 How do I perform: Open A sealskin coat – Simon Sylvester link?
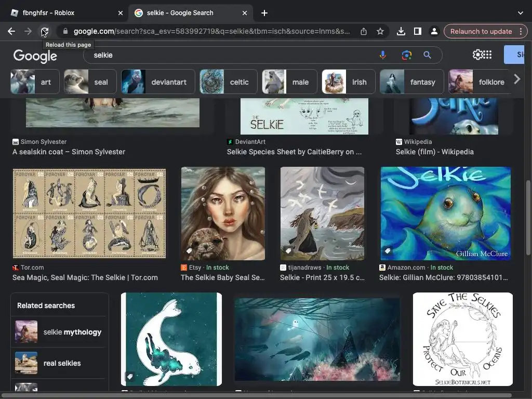pyautogui.click(x=69, y=152)
